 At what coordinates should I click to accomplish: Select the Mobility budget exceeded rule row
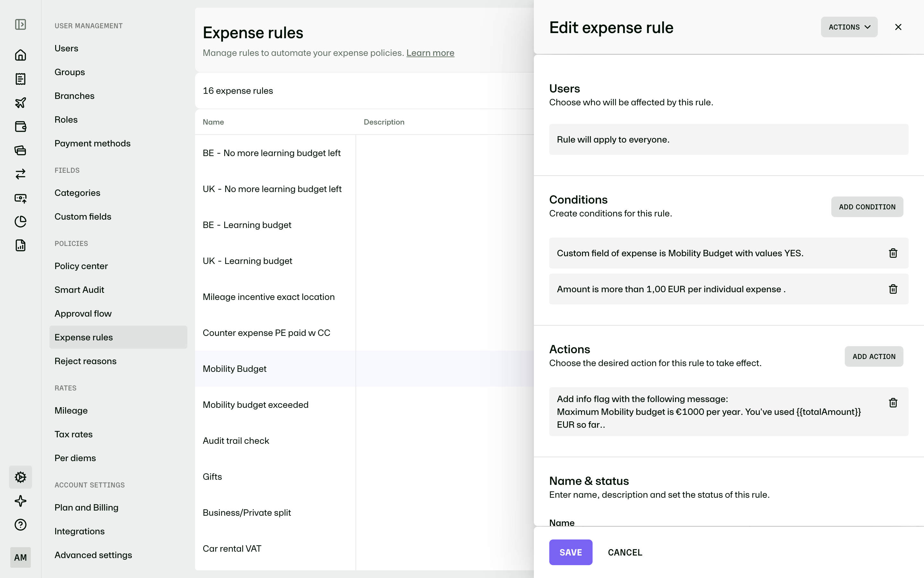click(364, 405)
